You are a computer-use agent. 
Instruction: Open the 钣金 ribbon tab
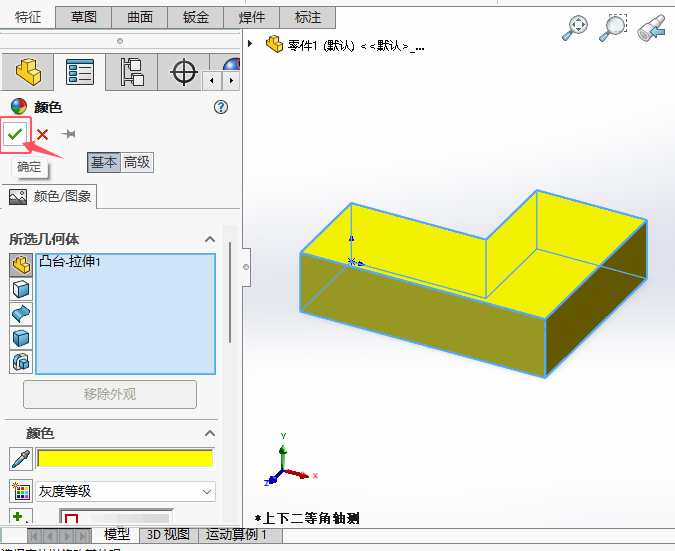(x=195, y=17)
